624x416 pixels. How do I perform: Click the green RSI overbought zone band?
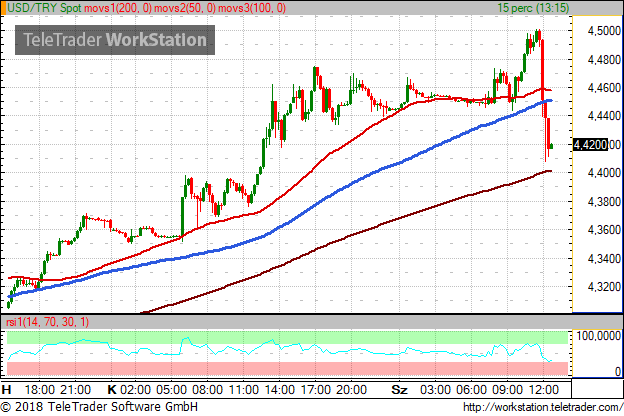[x=287, y=337]
